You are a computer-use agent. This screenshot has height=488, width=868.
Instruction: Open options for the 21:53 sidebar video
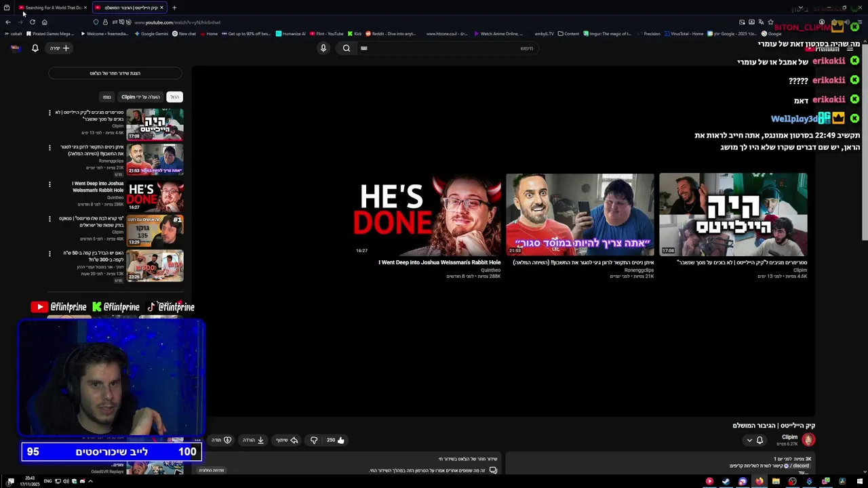50,148
